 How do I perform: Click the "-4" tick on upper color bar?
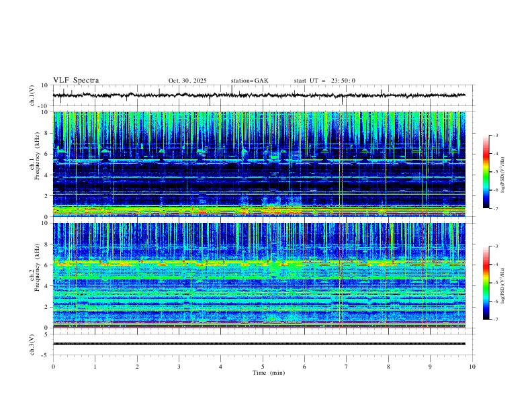(495, 154)
